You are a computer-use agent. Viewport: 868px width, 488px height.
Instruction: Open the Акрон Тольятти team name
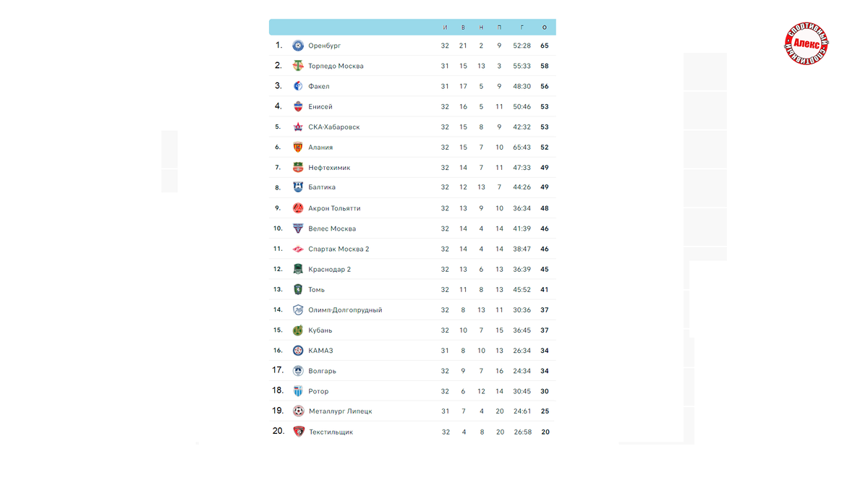click(x=334, y=208)
